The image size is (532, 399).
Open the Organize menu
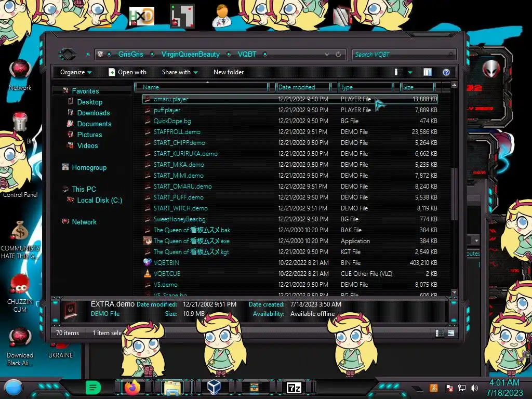[76, 72]
